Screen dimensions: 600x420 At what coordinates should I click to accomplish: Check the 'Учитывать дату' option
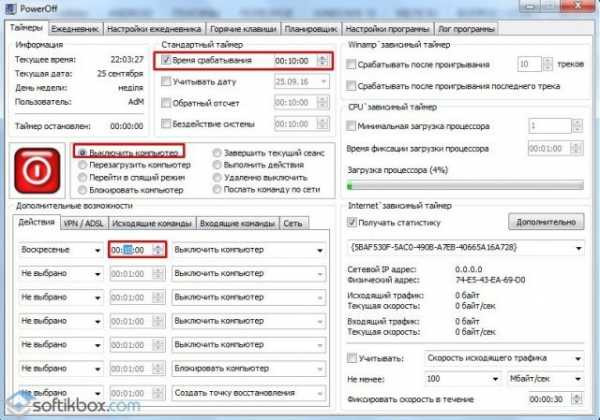point(166,83)
